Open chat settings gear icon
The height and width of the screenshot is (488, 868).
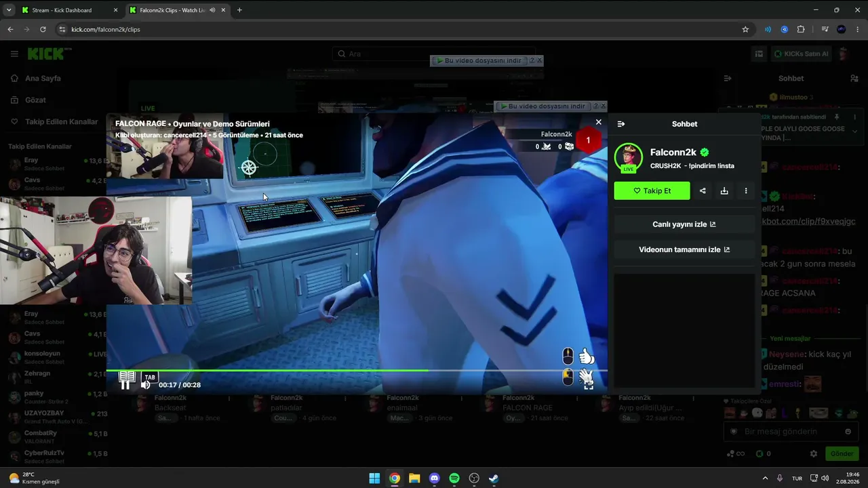click(814, 453)
